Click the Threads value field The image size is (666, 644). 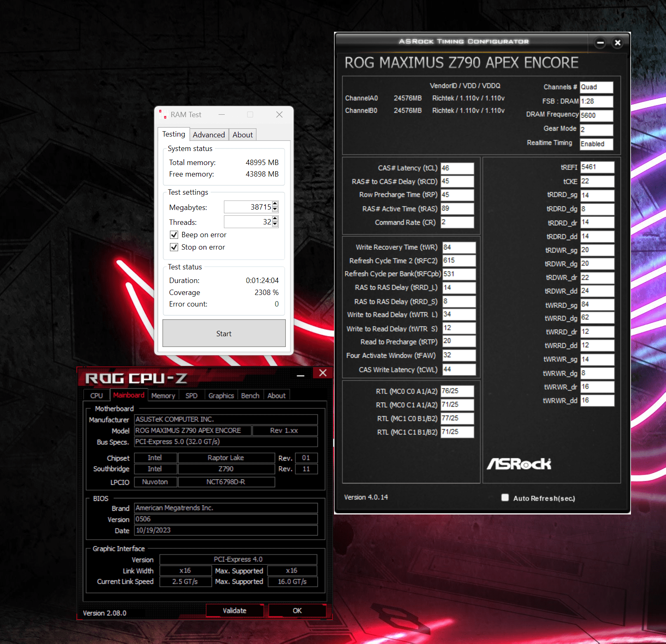[x=248, y=222]
